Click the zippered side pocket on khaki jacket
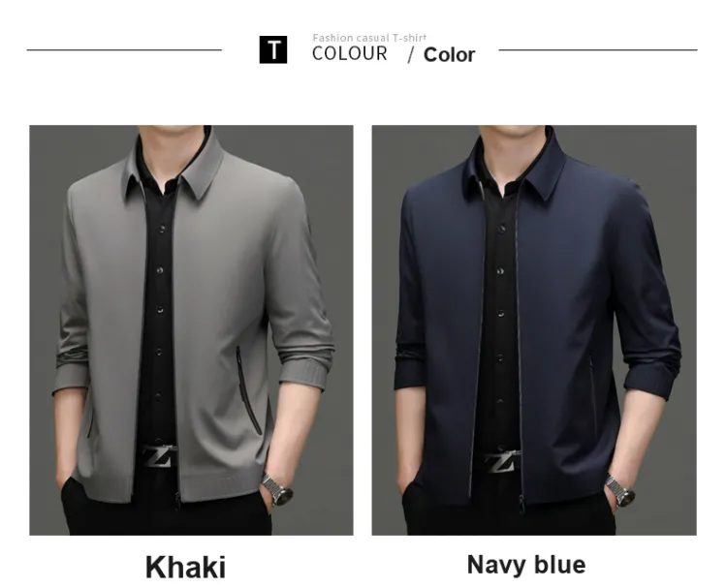 click(x=247, y=391)
